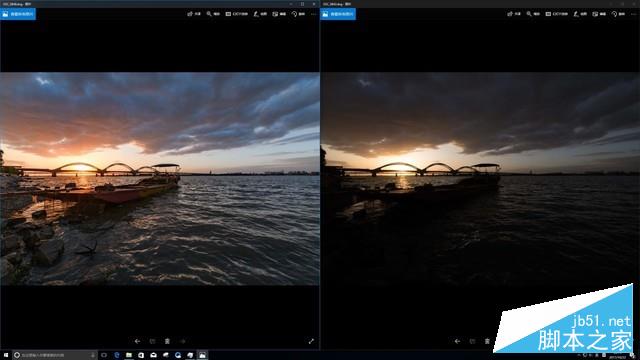Share the photo from left window toolbar
The image size is (640, 360).
pos(194,14)
